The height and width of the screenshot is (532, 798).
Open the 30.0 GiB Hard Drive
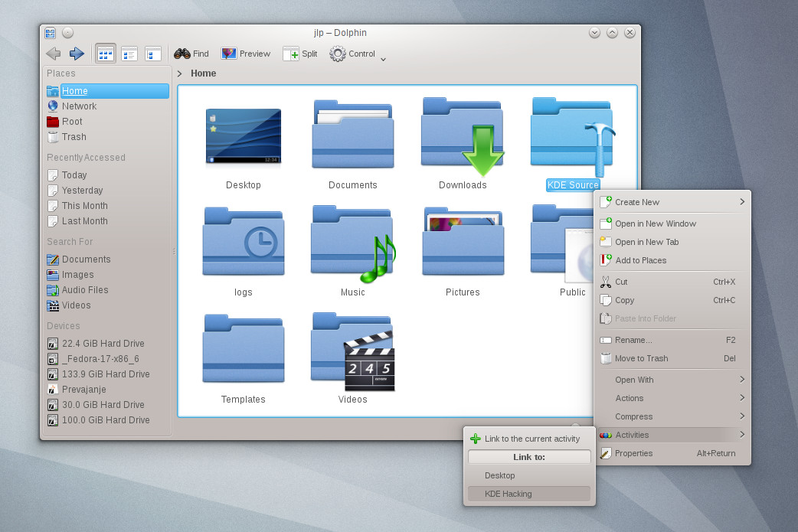[107, 405]
